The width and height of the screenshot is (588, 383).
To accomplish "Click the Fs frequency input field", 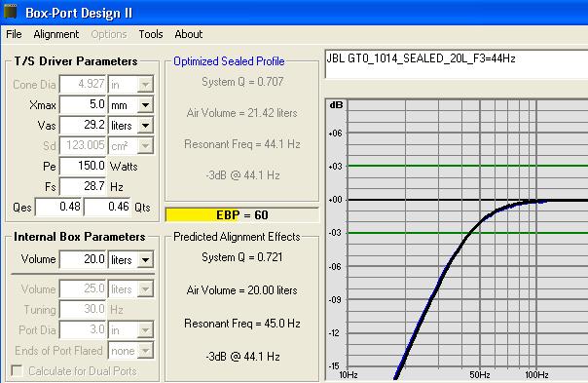I will point(83,186).
